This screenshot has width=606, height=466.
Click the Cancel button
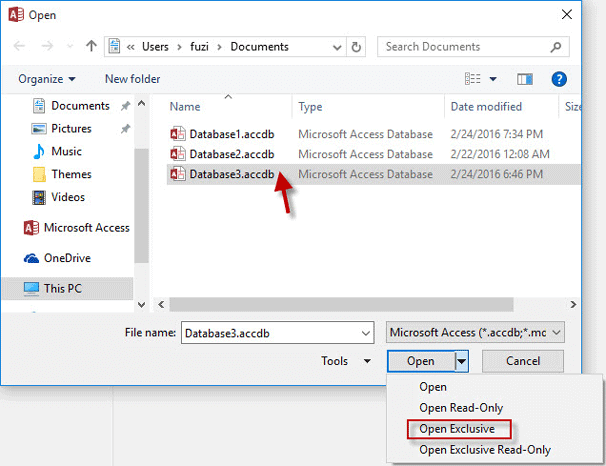tap(523, 361)
